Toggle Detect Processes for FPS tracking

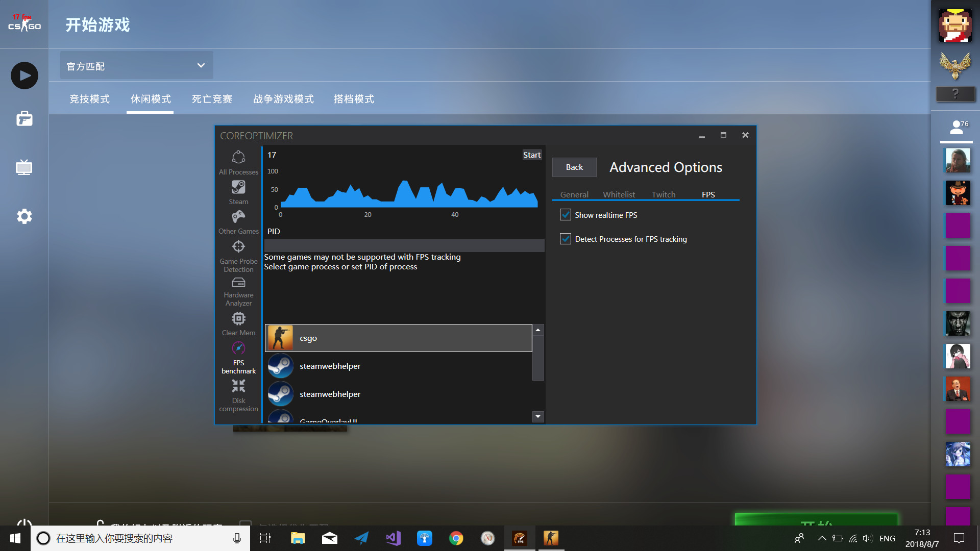pos(566,239)
